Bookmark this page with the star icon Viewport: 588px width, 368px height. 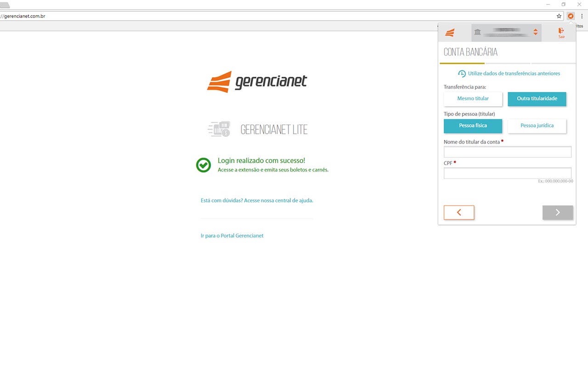click(x=559, y=16)
